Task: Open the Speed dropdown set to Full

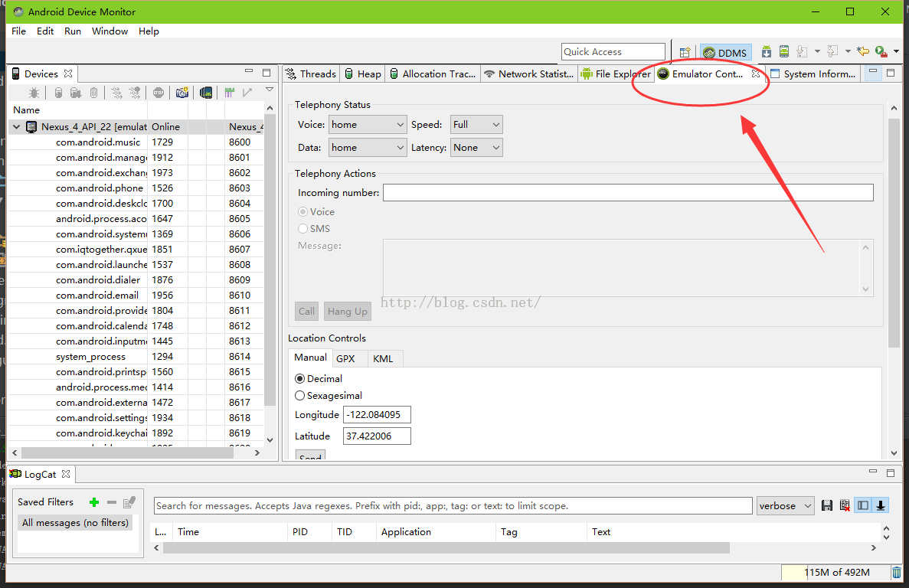Action: point(476,125)
